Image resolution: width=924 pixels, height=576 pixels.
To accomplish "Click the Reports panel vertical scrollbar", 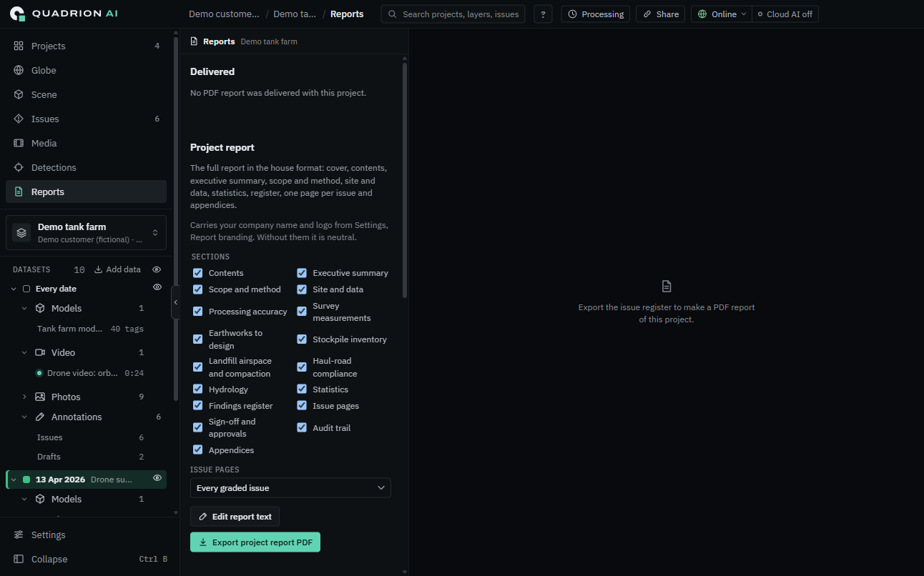I will click(405, 180).
